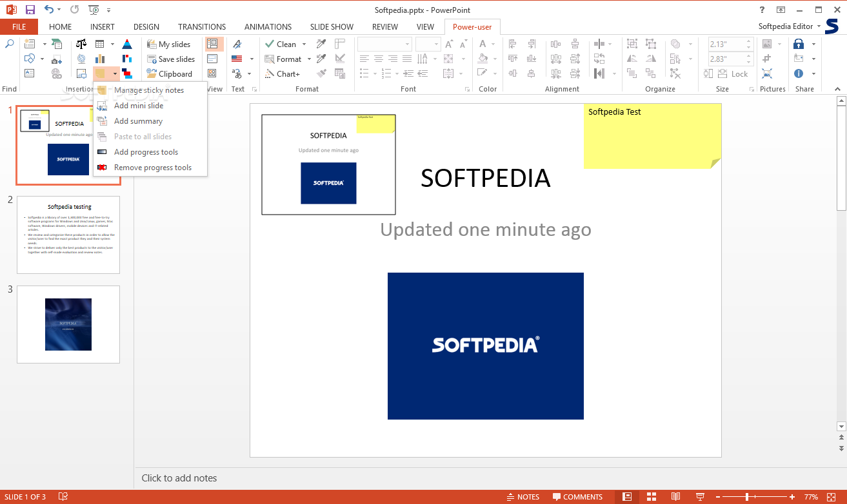Viewport: 847px width, 504px height.
Task: Open the FILE tab
Action: tap(19, 27)
